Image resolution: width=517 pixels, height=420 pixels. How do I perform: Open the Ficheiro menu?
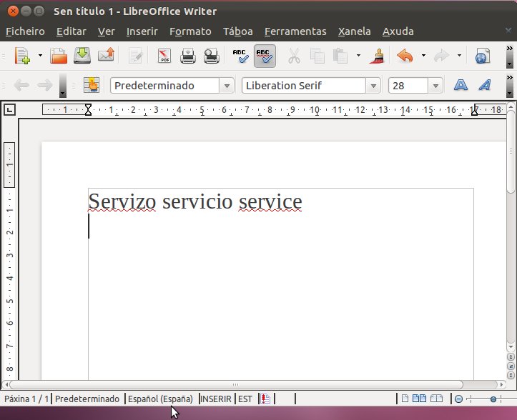click(25, 31)
